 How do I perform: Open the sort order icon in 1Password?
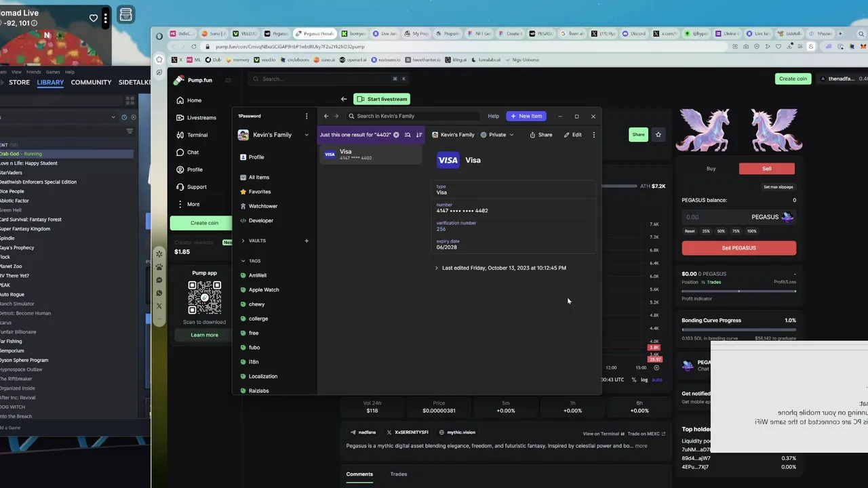(x=419, y=135)
